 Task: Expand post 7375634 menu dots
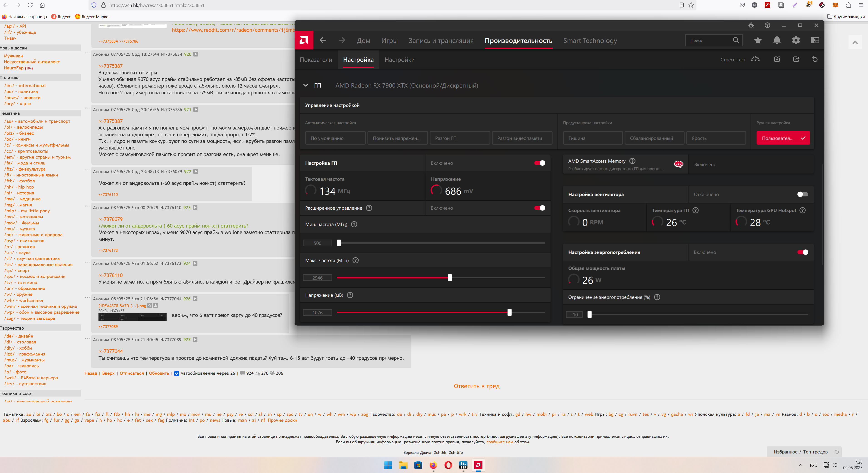click(87, 53)
